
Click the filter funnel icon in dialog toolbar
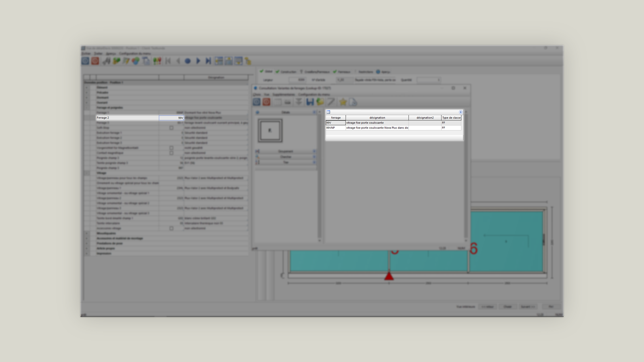click(299, 102)
